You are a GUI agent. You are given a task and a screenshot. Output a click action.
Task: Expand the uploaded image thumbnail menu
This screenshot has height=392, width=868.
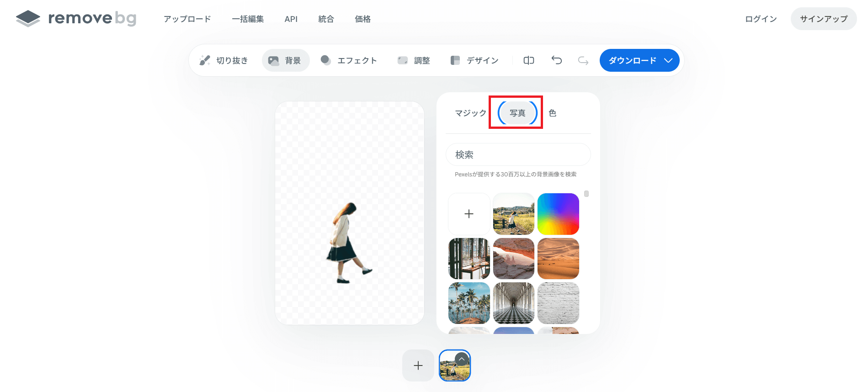462,359
